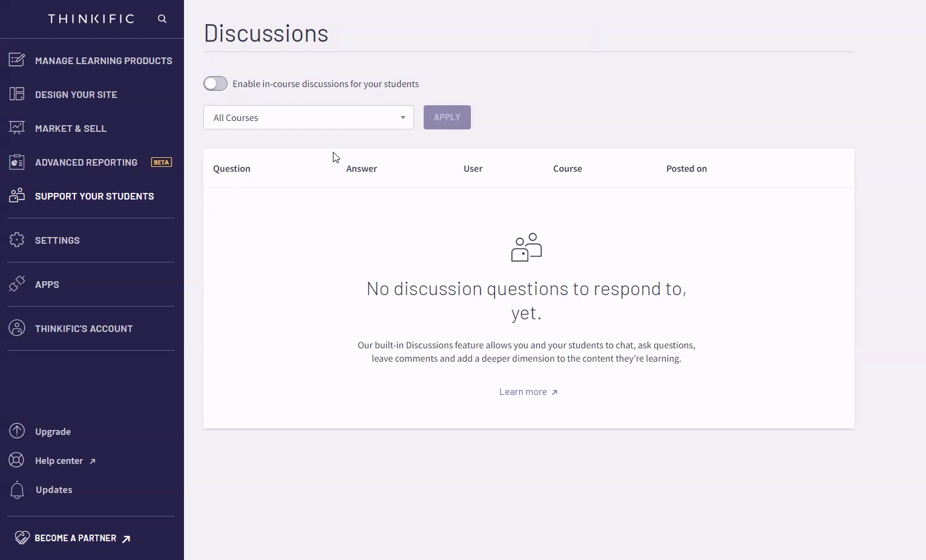The image size is (926, 560).
Task: Click the BETA badge
Action: [x=162, y=162]
